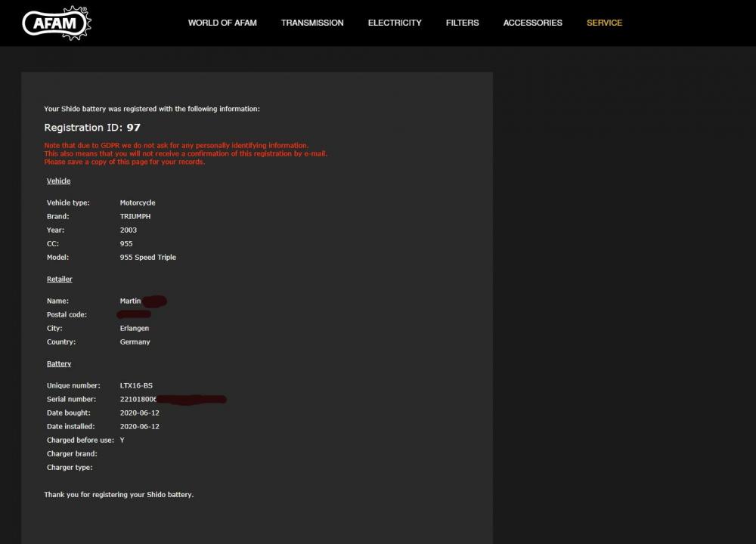The height and width of the screenshot is (544, 756).
Task: Click the 'Your Shido battery was registered' line
Action: tap(152, 109)
